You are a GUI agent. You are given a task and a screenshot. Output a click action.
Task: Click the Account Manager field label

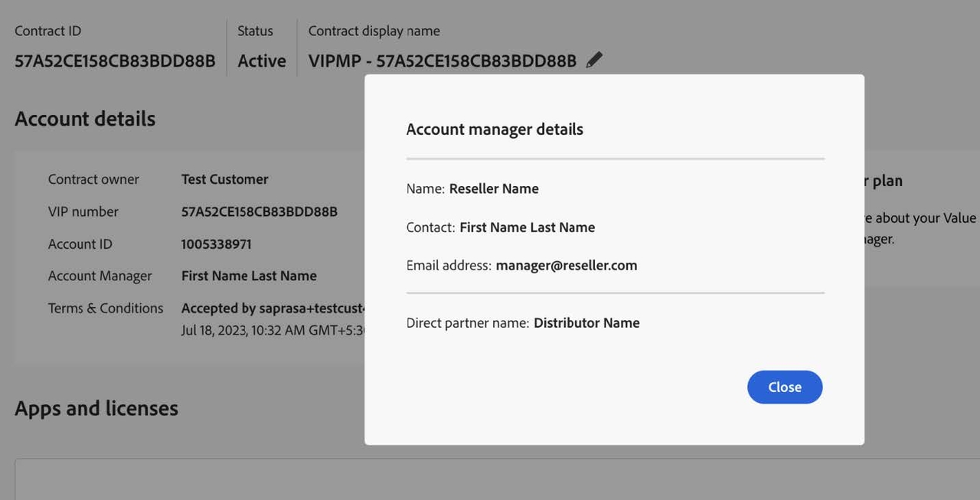[100, 276]
